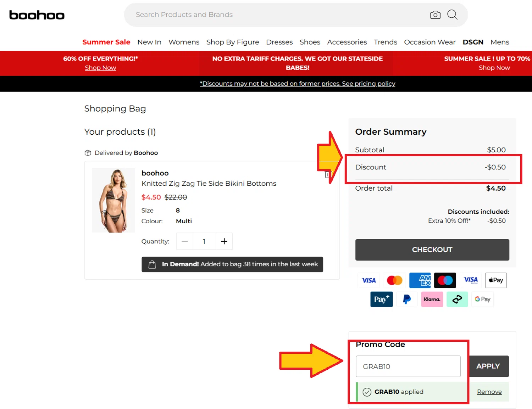Apply the promo code

coord(488,366)
